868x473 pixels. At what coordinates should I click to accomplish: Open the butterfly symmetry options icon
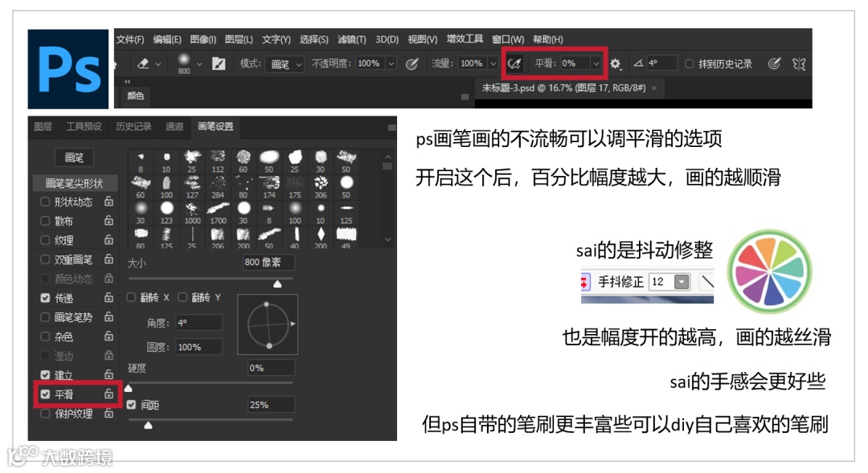[798, 63]
